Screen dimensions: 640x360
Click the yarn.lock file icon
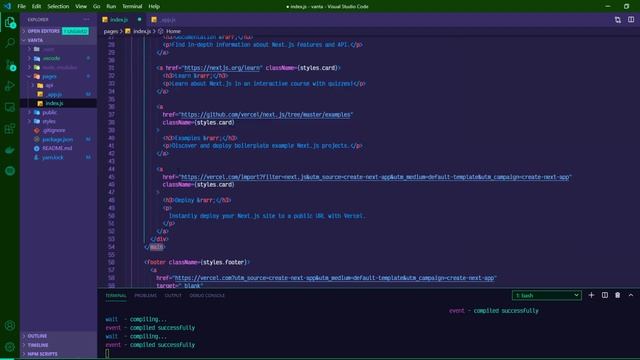tap(37, 157)
